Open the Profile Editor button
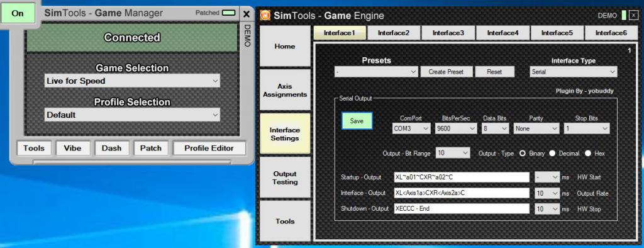The image size is (644, 248). pos(209,148)
